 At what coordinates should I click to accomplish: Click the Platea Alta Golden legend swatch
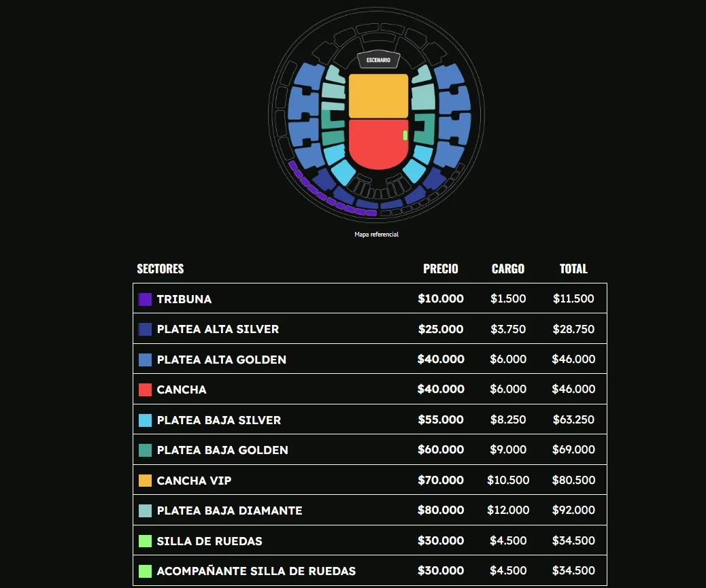(145, 360)
